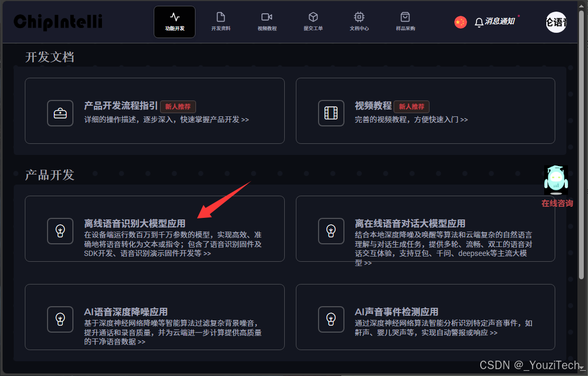This screenshot has width=588, height=376.
Task: Click the film icon on 视频教程 card
Action: pyautogui.click(x=331, y=113)
